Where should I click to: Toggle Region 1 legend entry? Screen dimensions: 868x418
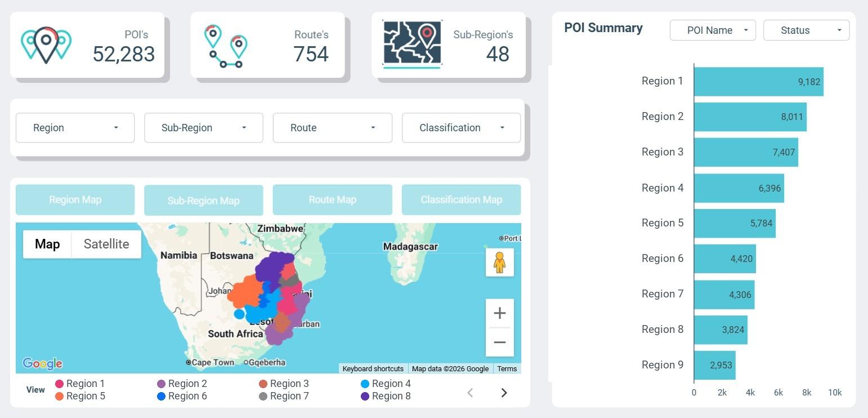[80, 384]
